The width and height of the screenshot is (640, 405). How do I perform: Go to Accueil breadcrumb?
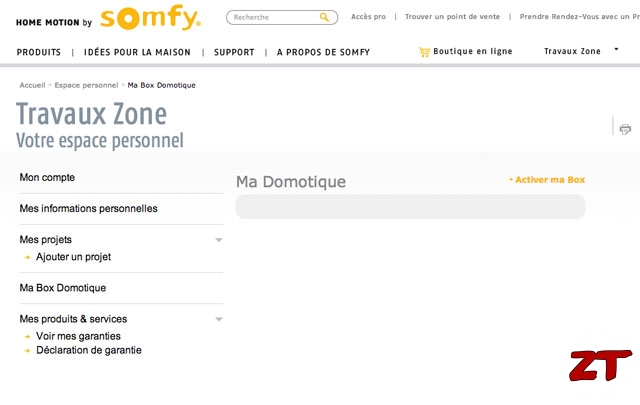32,85
